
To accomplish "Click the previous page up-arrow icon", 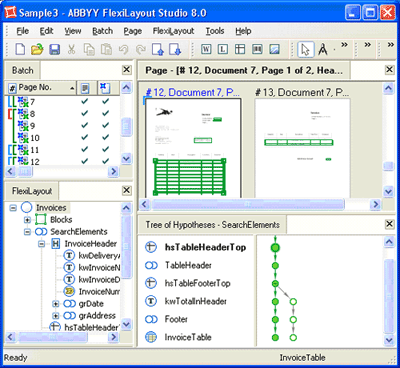I will (x=158, y=49).
